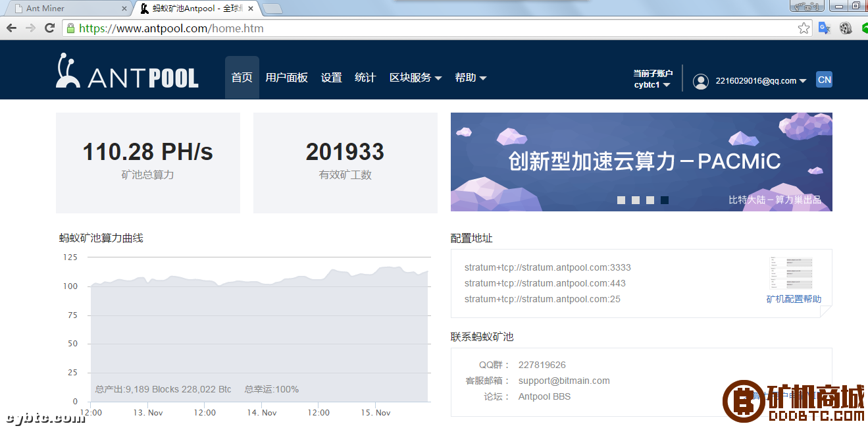Expand the 区块服务 dropdown menu
Viewport: 868px width, 428px height.
click(x=415, y=78)
